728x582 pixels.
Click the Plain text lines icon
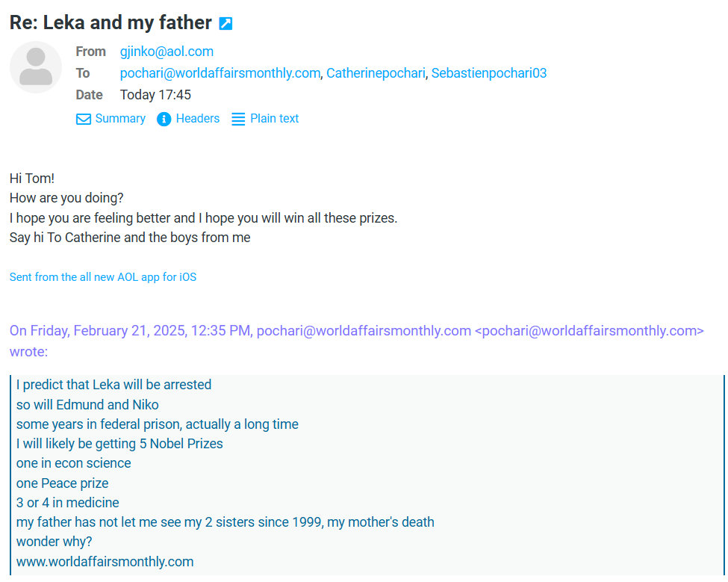(238, 119)
